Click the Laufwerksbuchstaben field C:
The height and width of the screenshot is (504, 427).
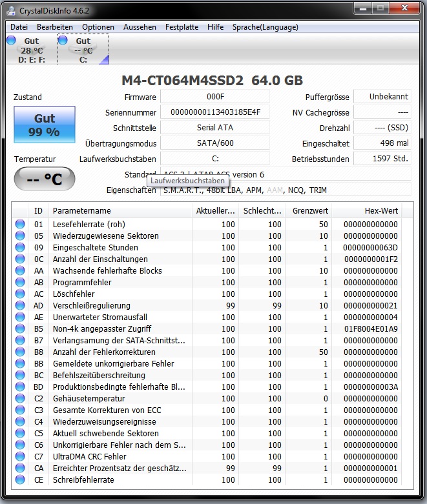click(215, 159)
